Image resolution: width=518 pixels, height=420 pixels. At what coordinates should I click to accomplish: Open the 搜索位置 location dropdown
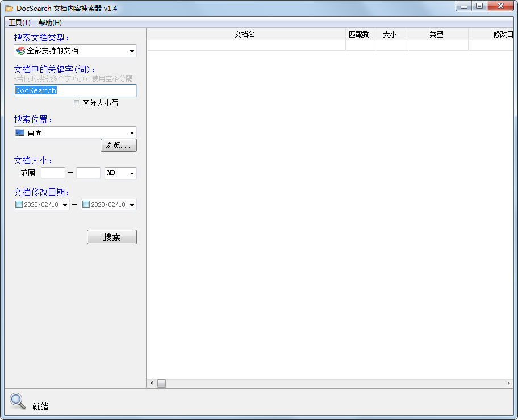pyautogui.click(x=132, y=133)
